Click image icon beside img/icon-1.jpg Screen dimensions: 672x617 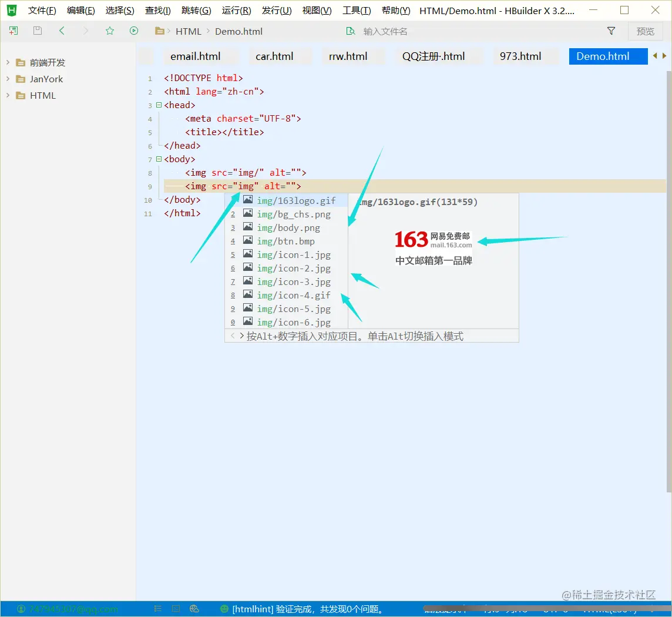click(x=248, y=253)
